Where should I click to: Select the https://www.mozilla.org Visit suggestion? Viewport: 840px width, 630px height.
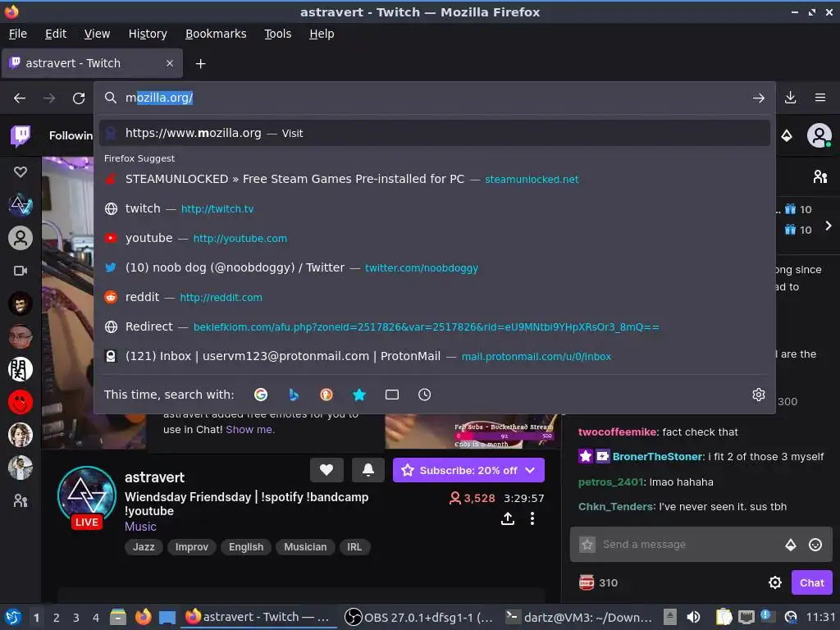pos(435,133)
